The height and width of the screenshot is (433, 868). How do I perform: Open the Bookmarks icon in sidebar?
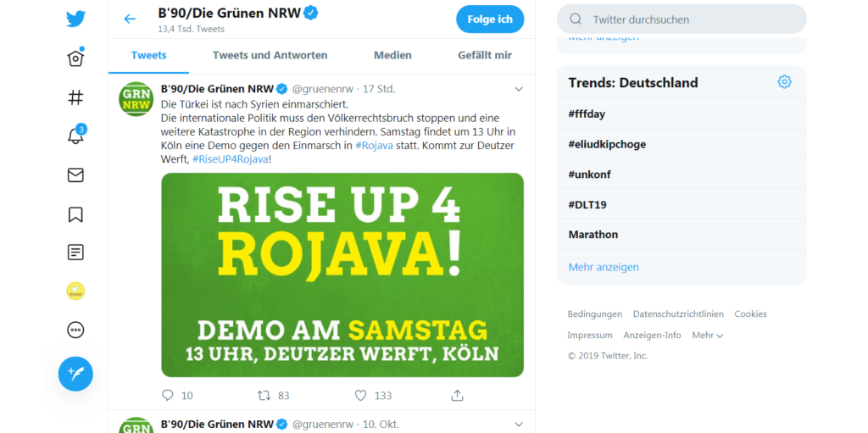point(75,214)
